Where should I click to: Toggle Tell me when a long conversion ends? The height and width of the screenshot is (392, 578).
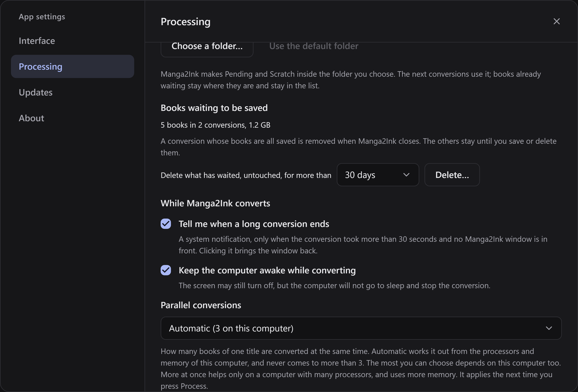click(x=166, y=224)
